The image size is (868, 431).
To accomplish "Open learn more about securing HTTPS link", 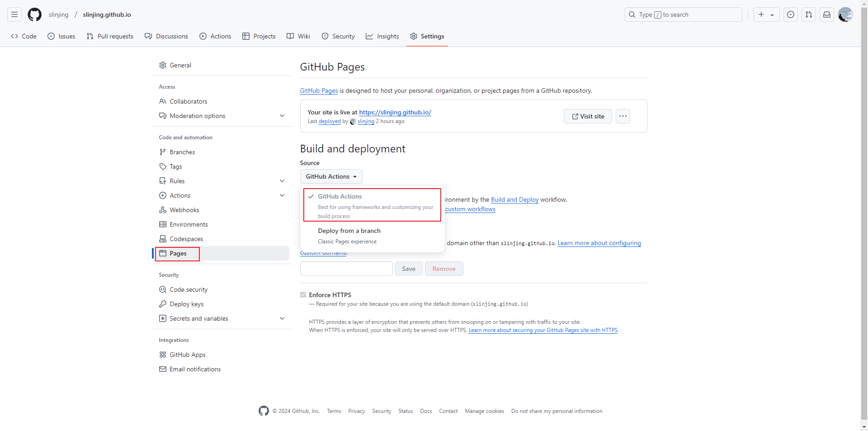I will click(543, 330).
